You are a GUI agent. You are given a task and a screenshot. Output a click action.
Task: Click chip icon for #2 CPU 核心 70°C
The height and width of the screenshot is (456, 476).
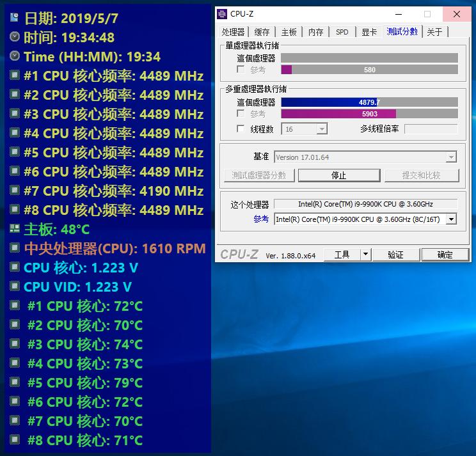(15, 324)
